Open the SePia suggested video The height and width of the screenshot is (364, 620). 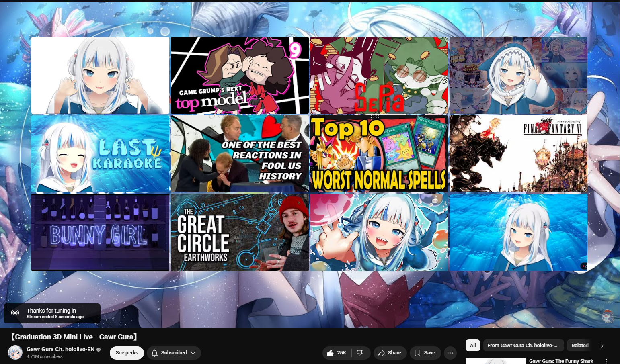(x=379, y=76)
